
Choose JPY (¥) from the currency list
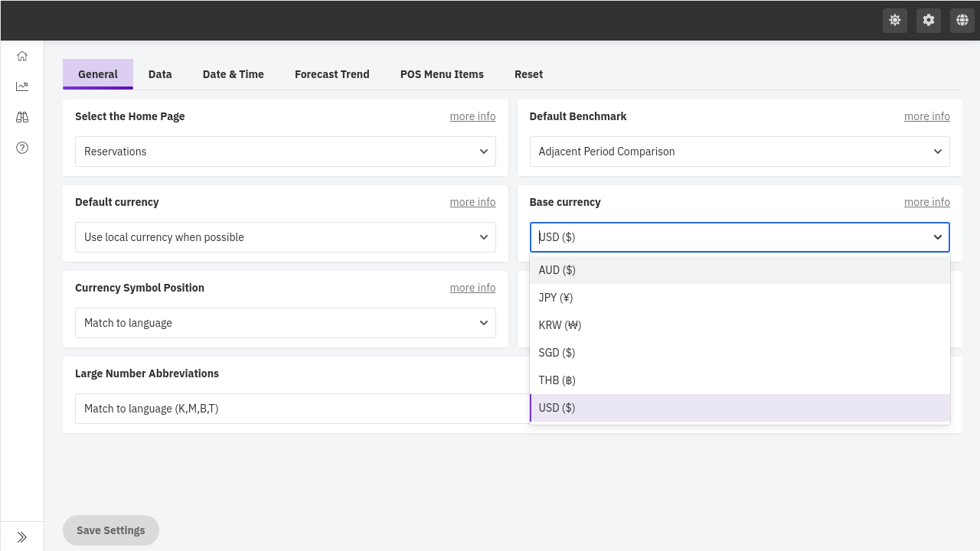pyautogui.click(x=740, y=298)
